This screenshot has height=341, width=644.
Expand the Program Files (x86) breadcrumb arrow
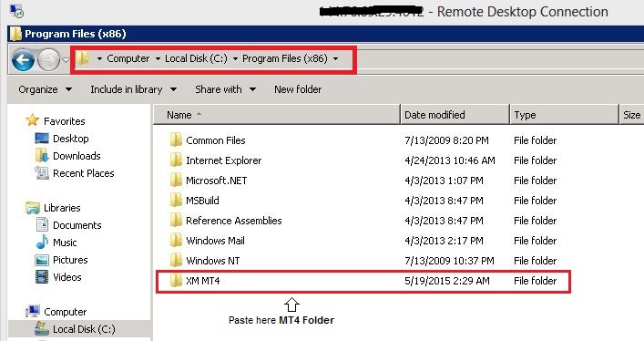pos(335,59)
